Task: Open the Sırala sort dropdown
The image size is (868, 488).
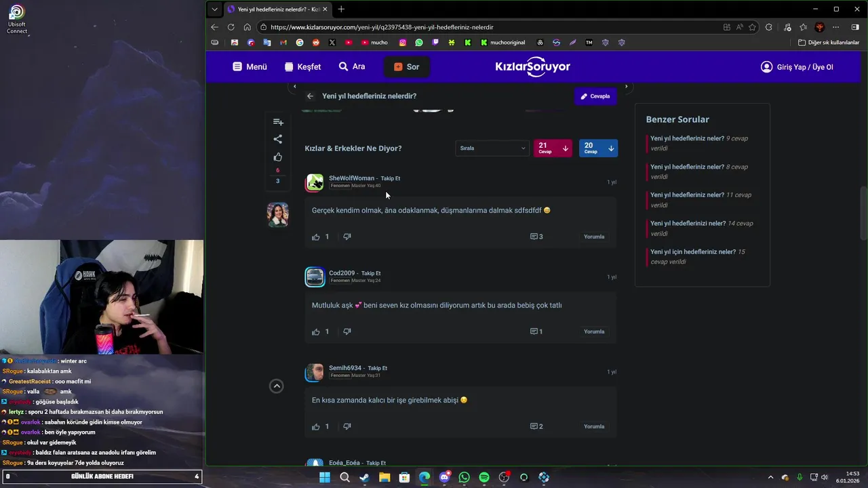Action: coord(492,148)
